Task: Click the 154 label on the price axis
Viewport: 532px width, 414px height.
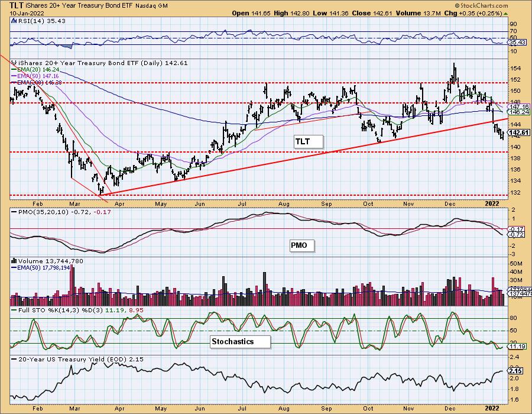Action: 515,68
